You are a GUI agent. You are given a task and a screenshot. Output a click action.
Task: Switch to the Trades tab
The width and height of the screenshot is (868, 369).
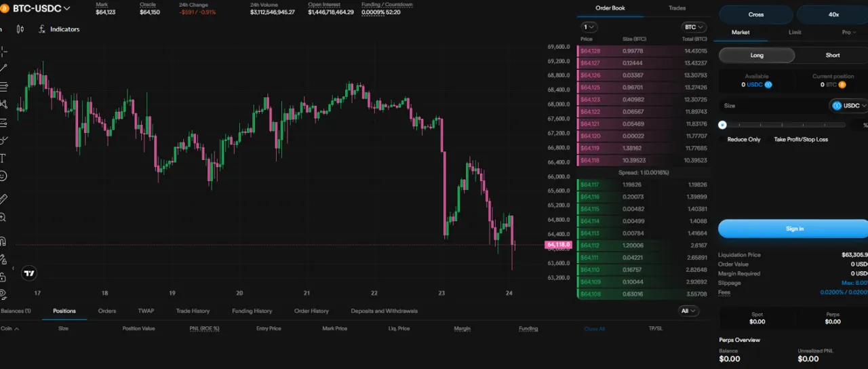677,8
